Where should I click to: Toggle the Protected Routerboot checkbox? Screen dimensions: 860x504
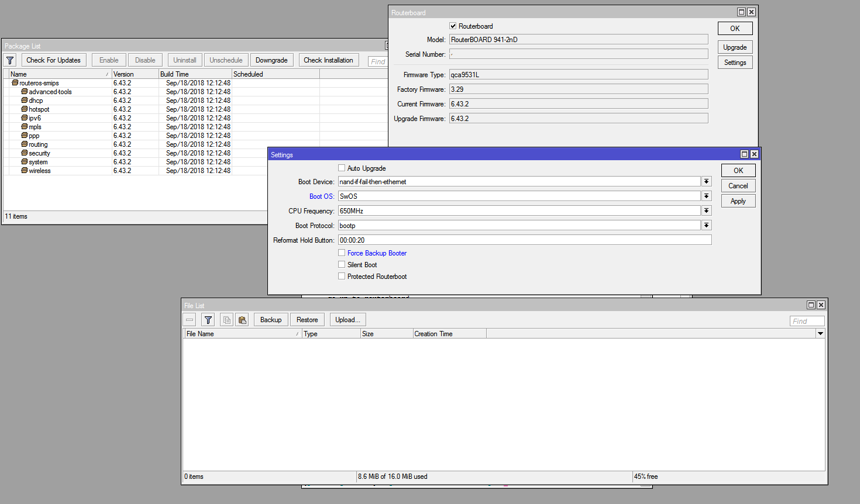[x=342, y=277]
